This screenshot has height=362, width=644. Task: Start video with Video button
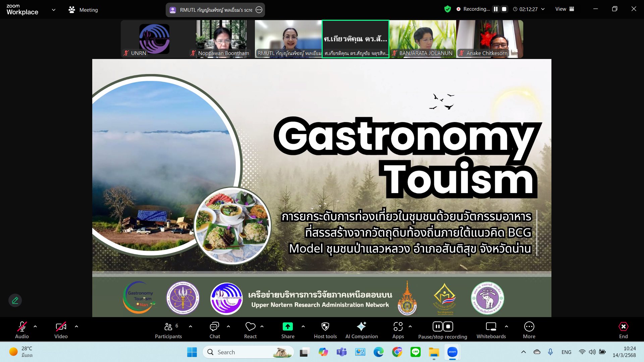tap(61, 330)
